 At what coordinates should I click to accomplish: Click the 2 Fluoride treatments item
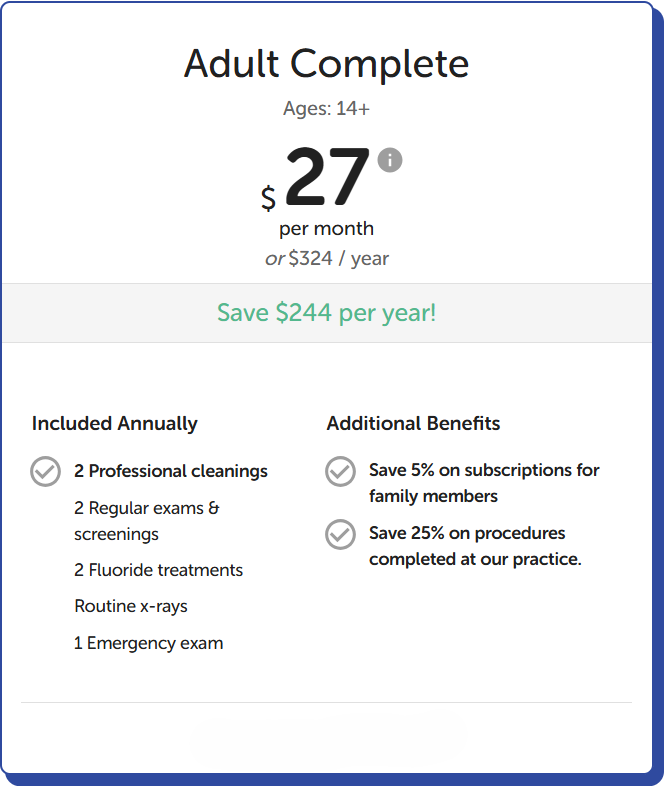click(158, 570)
